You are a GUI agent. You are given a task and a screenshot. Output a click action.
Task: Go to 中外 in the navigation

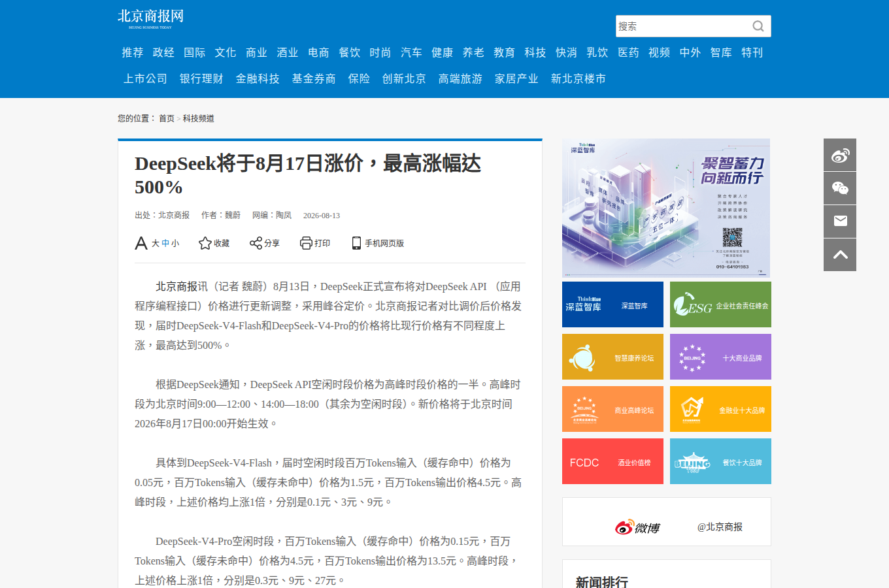[x=690, y=52]
